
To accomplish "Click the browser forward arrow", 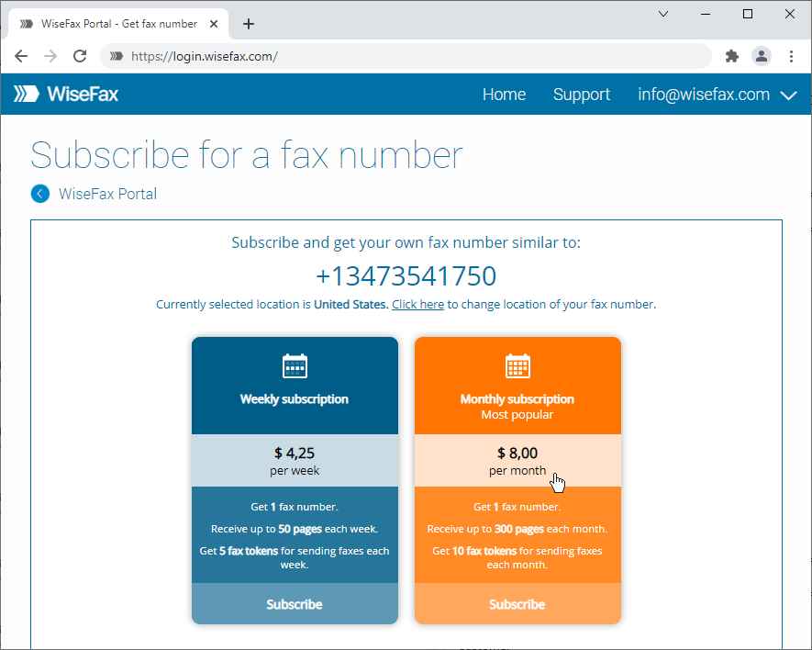I will pyautogui.click(x=50, y=56).
